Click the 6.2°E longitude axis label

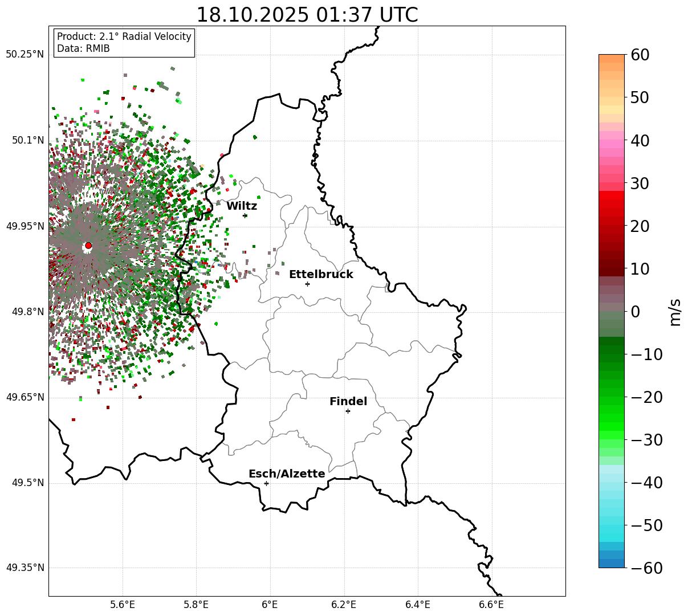pos(344,605)
